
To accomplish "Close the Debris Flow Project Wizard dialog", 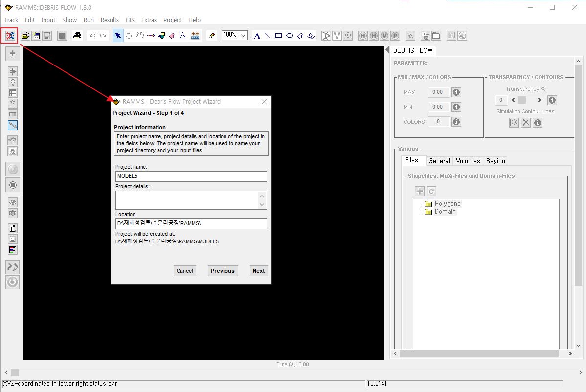I will pos(264,102).
